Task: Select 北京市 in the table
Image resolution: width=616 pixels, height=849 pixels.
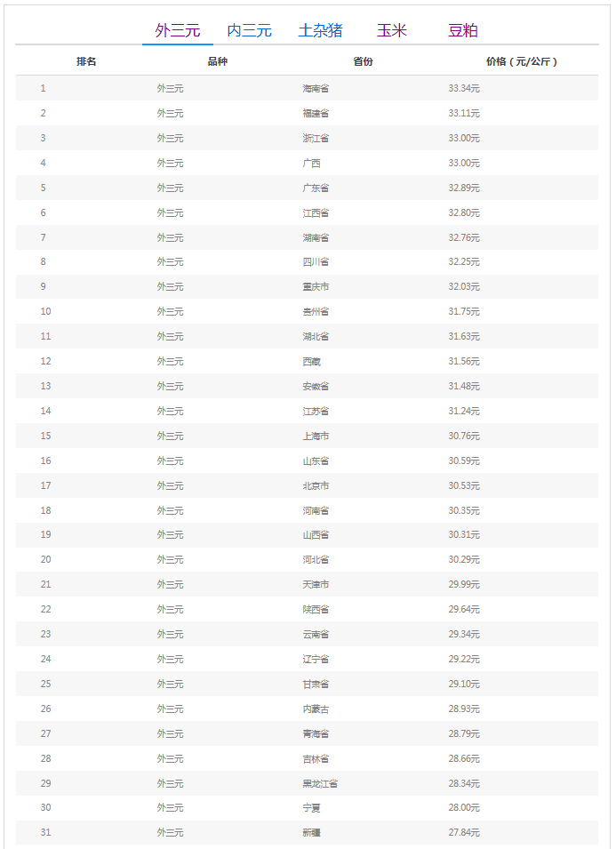Action: coord(316,486)
